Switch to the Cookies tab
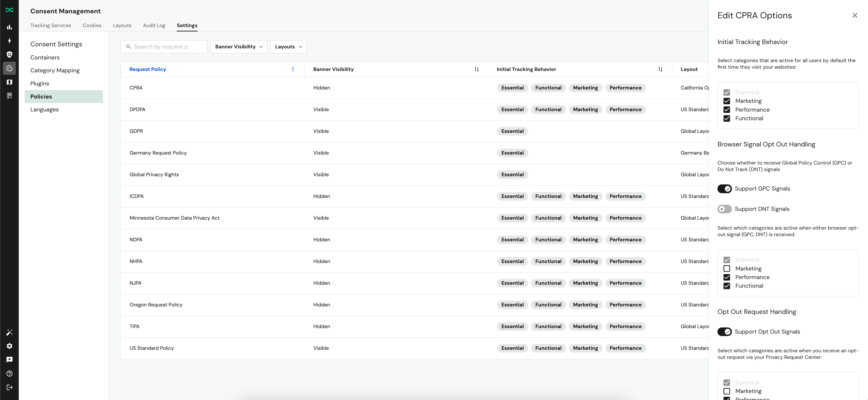 (92, 26)
